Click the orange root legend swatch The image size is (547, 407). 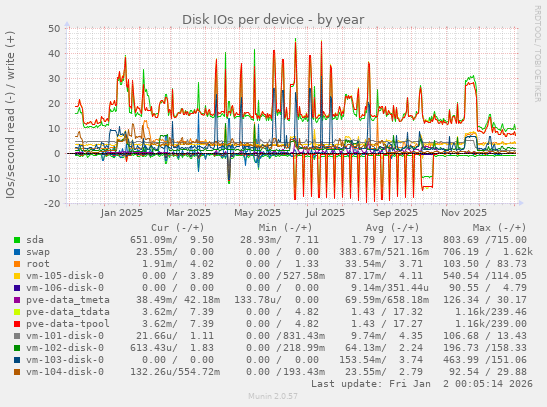pyautogui.click(x=17, y=264)
